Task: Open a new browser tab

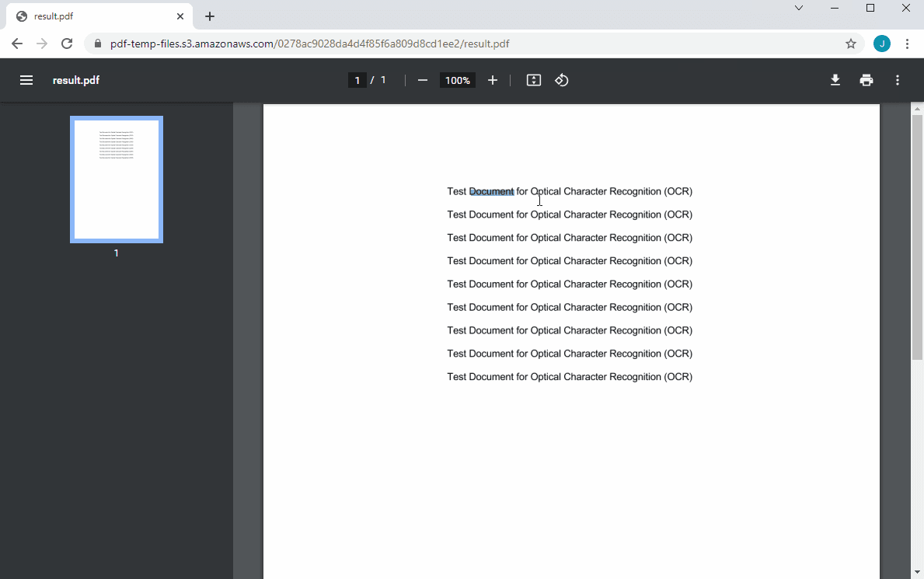Action: [210, 16]
